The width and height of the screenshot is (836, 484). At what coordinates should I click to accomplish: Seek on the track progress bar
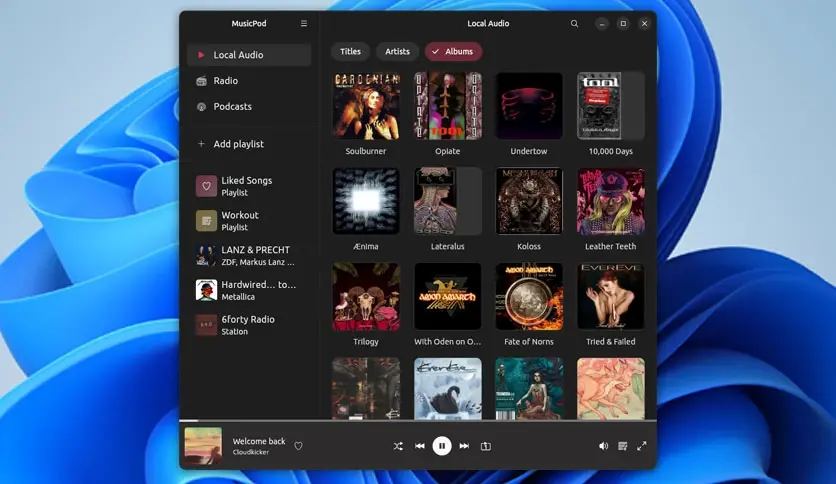418,421
